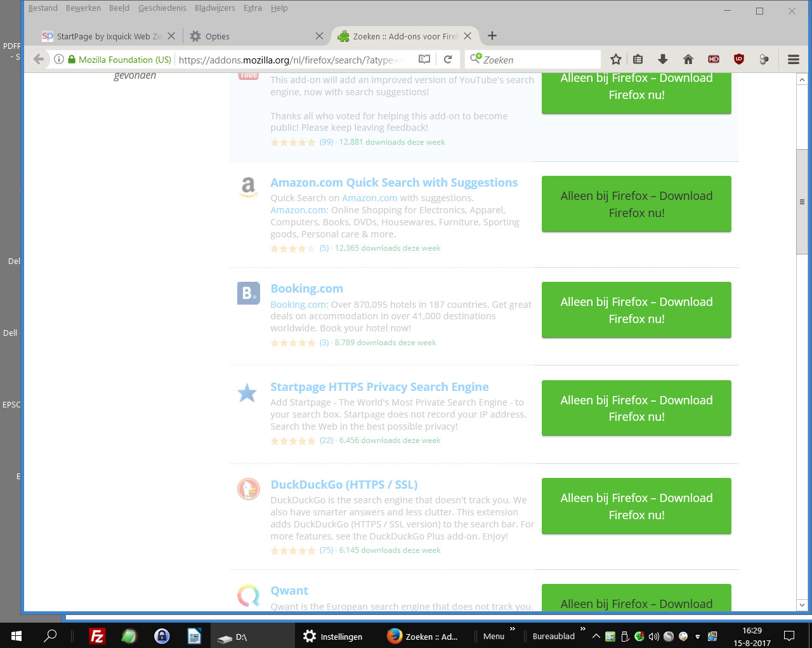Click Download Firefox button for YouTube add-on
This screenshot has width=812, height=648.
point(636,93)
